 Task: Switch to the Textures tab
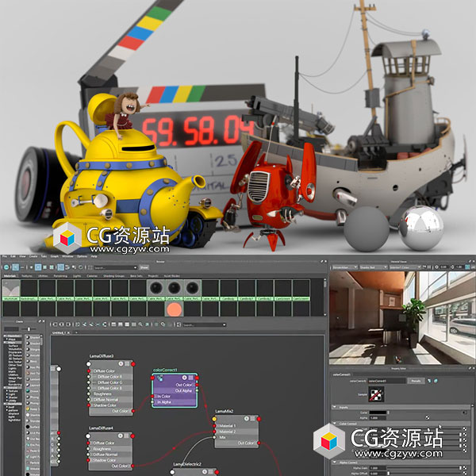click(27, 276)
